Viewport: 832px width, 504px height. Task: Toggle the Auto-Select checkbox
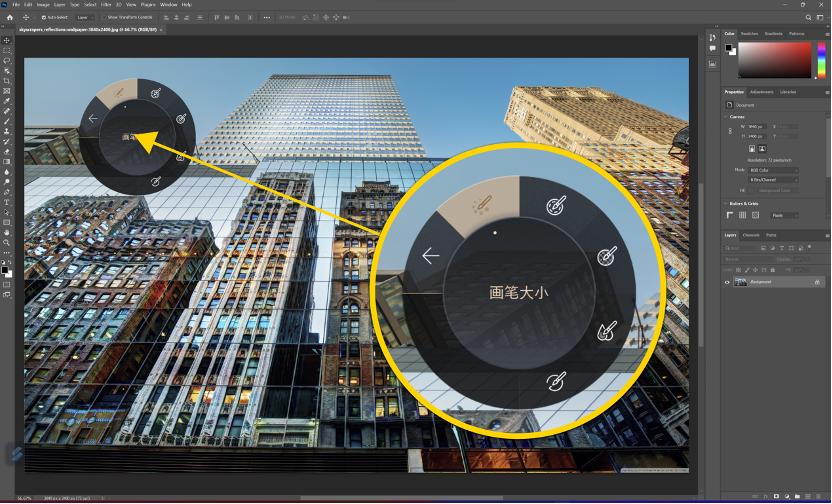tap(43, 17)
